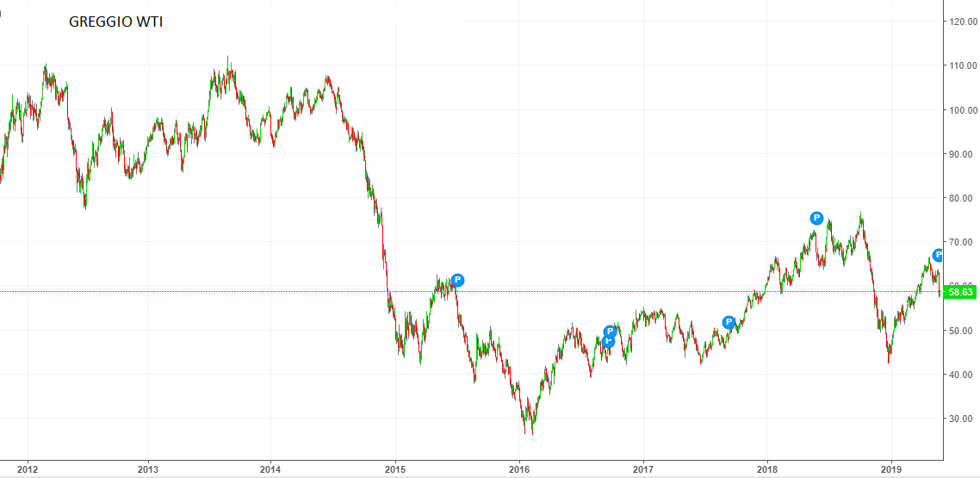Select the upper of the overlapping late-2016 P markers

(611, 332)
